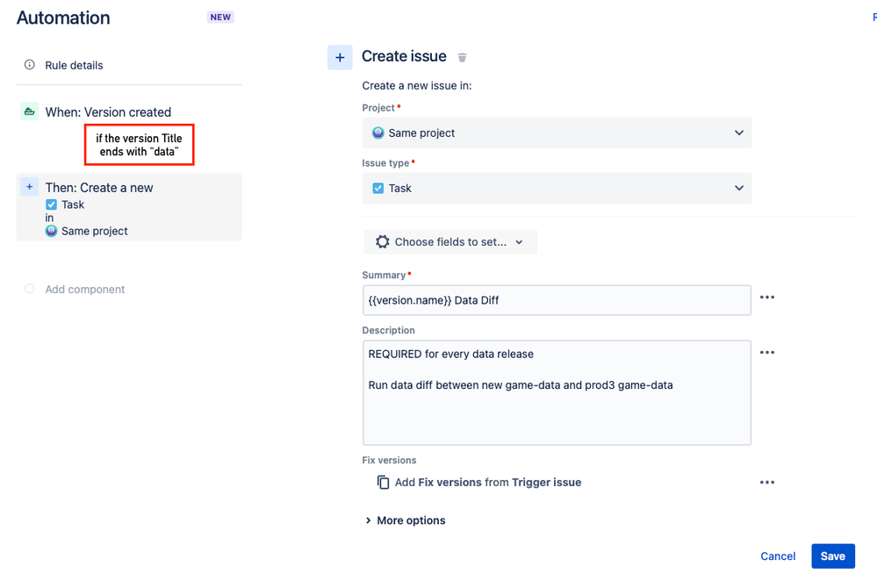Click into the Summary input field
Screen dimensions: 877x588
[x=557, y=300]
